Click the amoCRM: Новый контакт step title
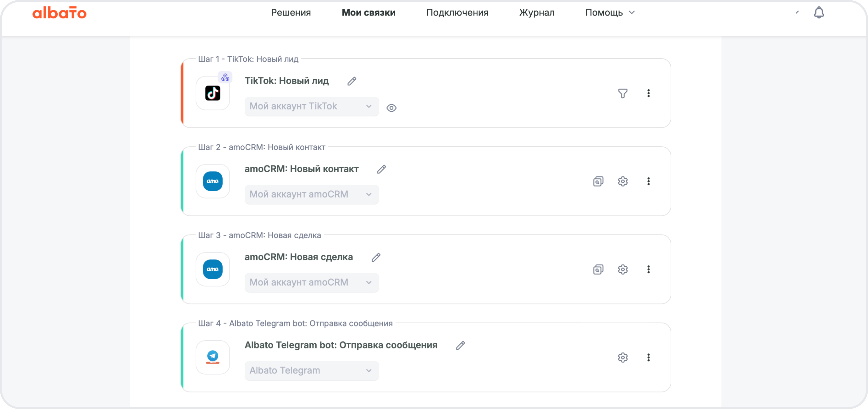Image resolution: width=868 pixels, height=409 pixels. point(301,169)
